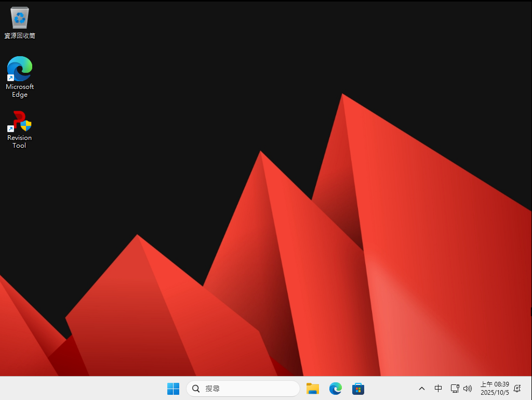Toggle the 中 input method indicator
This screenshot has height=400, width=532.
point(438,389)
